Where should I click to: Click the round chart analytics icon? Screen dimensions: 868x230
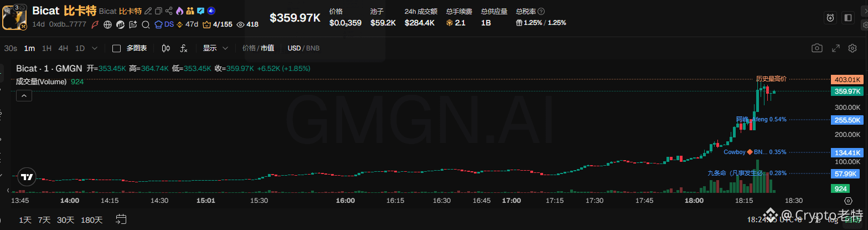pos(120,24)
